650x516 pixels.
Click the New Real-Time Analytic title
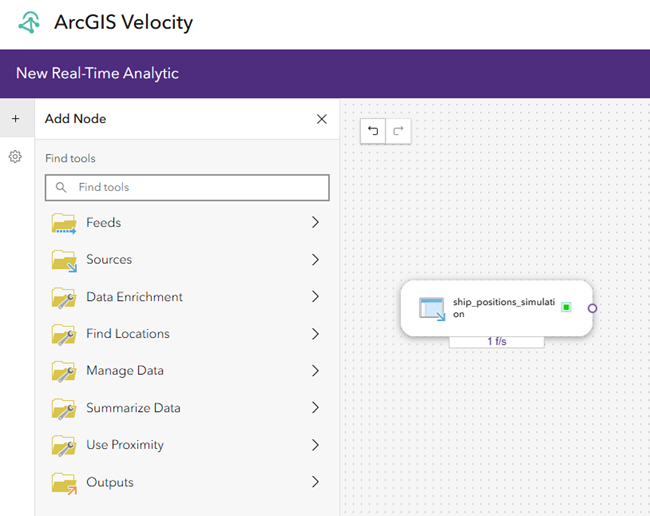(97, 73)
